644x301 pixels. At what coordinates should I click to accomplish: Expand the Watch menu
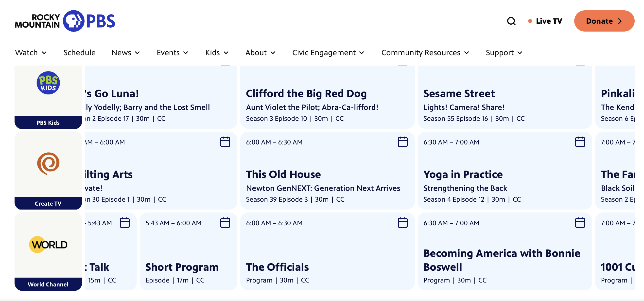tap(31, 53)
